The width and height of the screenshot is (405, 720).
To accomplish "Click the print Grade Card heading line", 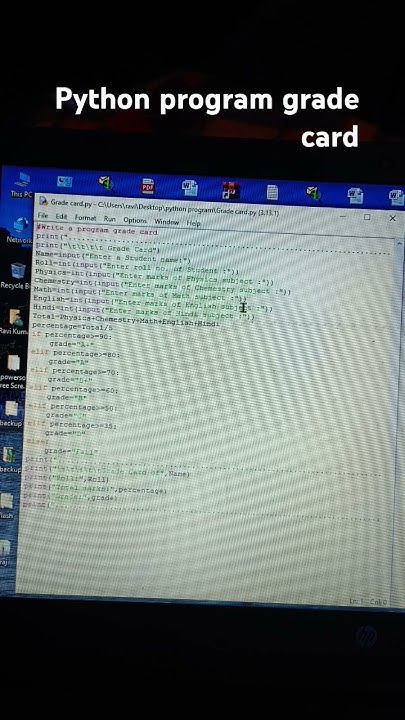I will (98, 247).
